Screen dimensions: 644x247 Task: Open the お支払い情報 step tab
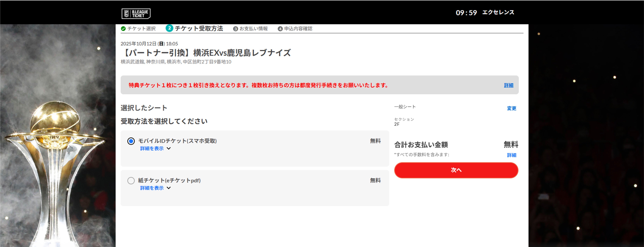(x=254, y=29)
